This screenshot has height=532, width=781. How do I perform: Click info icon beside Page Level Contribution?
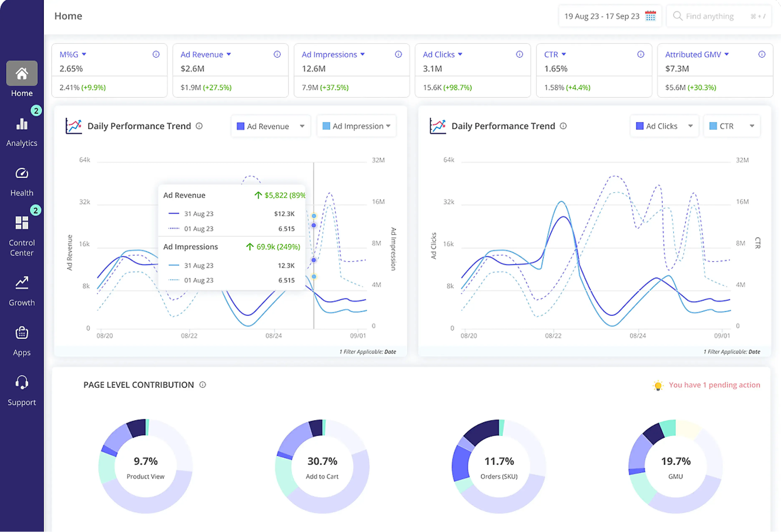203,385
